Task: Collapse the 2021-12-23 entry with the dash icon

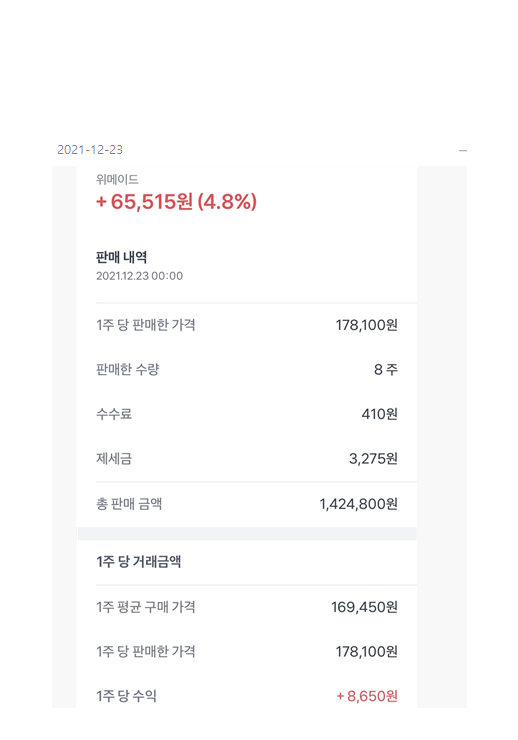Action: 463,151
